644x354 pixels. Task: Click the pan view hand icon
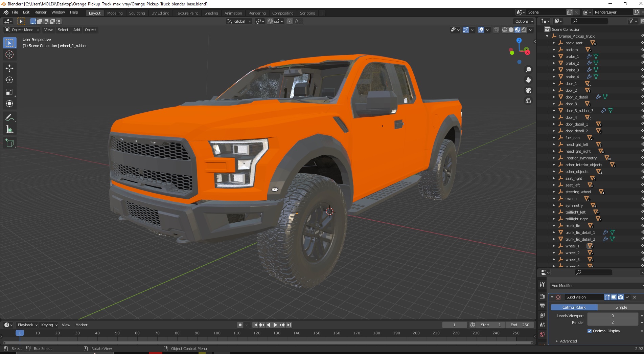point(528,80)
